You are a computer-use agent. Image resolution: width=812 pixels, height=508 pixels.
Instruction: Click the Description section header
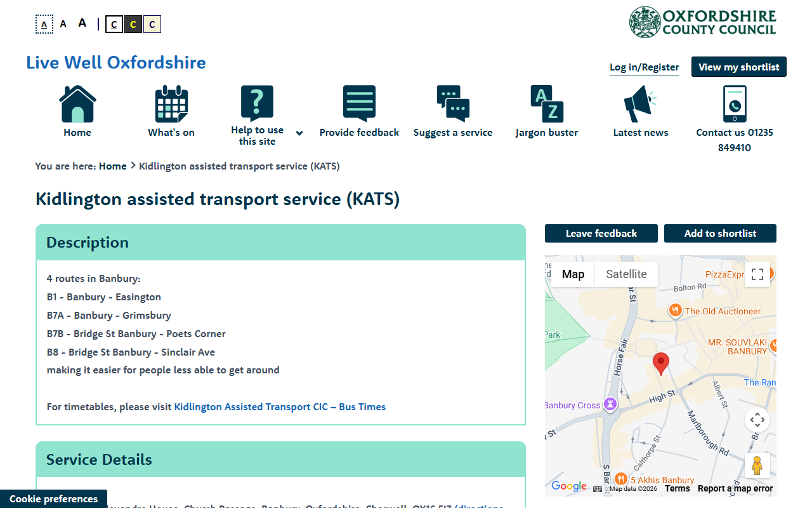(280, 243)
